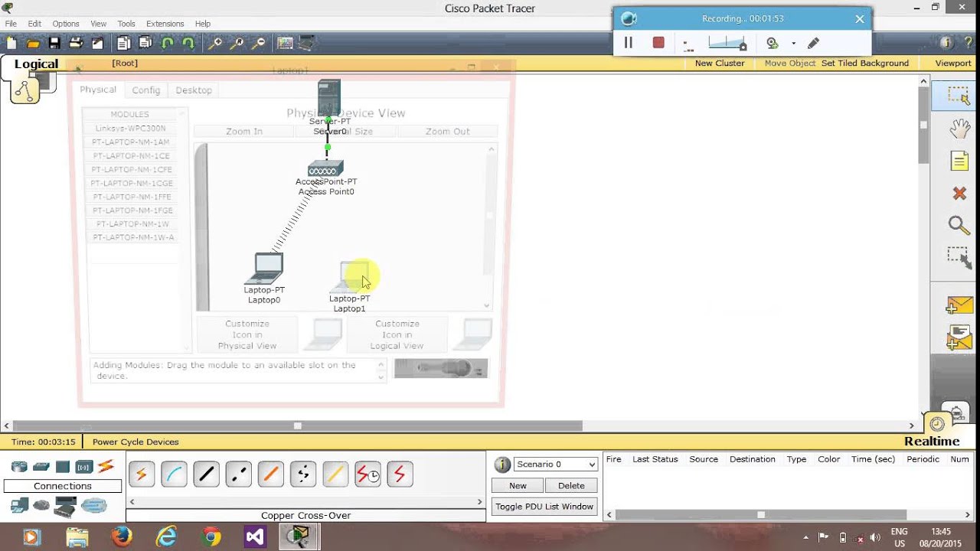
Task: Reset zoom with the R magnifier
Action: (x=237, y=43)
